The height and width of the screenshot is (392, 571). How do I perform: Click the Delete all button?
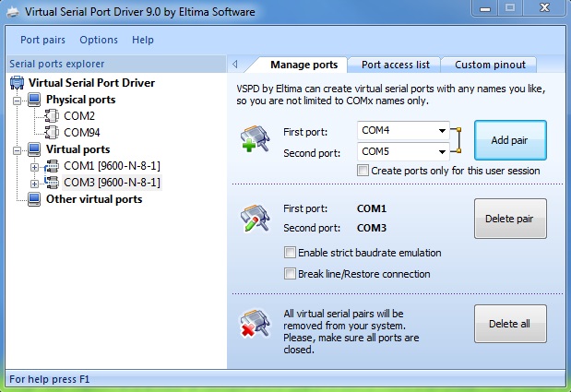[x=510, y=324]
